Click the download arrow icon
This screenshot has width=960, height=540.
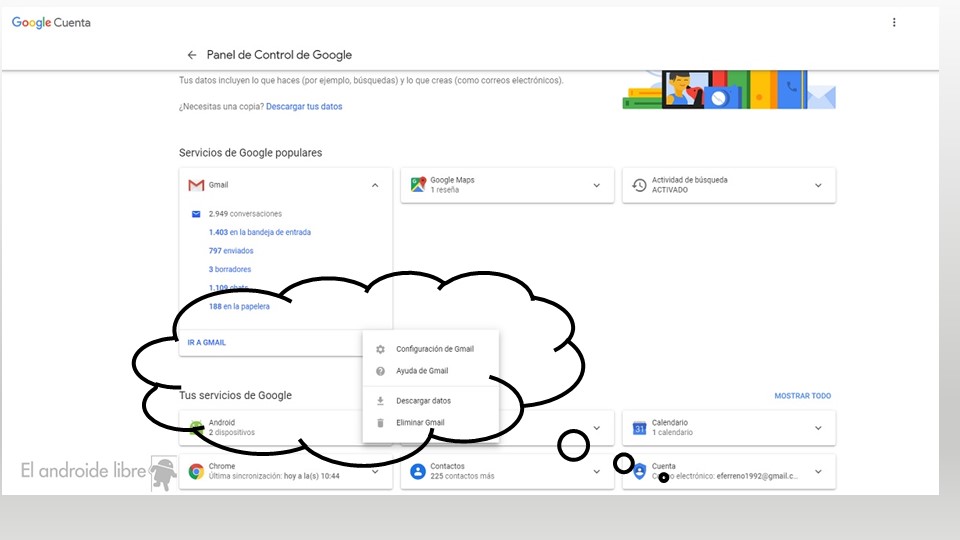380,401
